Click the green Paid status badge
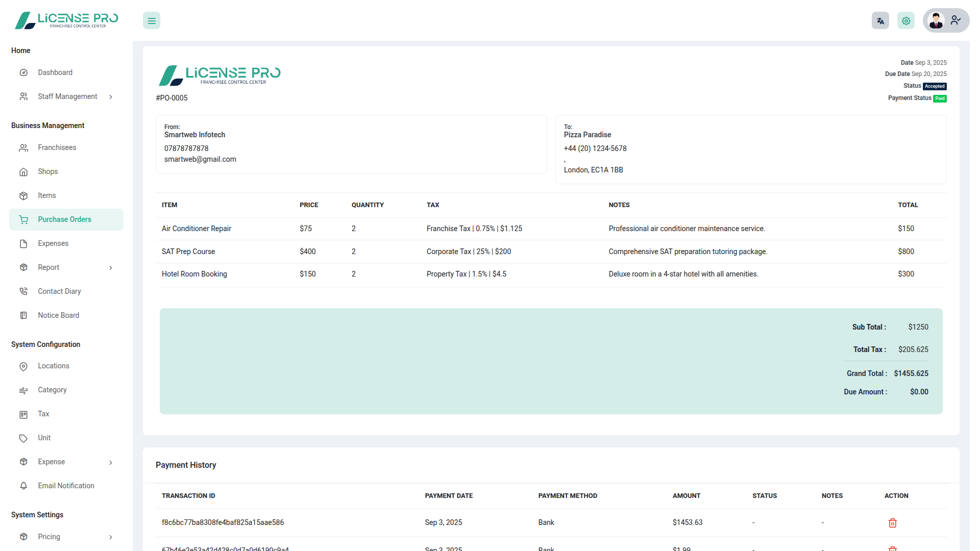 click(x=940, y=98)
